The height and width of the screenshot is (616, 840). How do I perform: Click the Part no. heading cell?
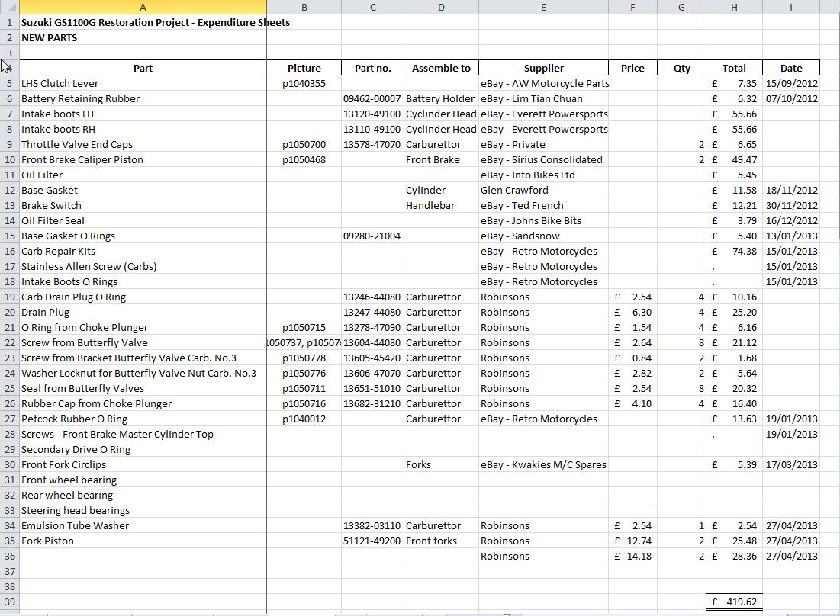pyautogui.click(x=373, y=68)
